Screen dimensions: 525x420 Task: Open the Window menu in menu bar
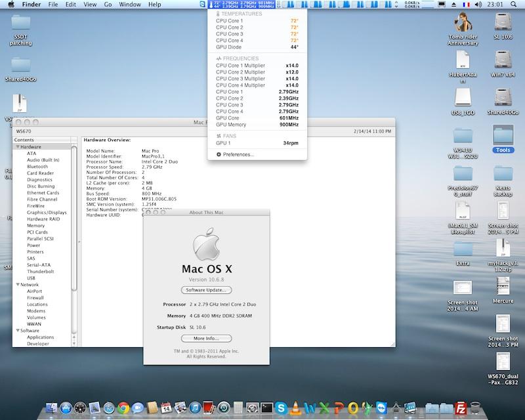(130, 5)
